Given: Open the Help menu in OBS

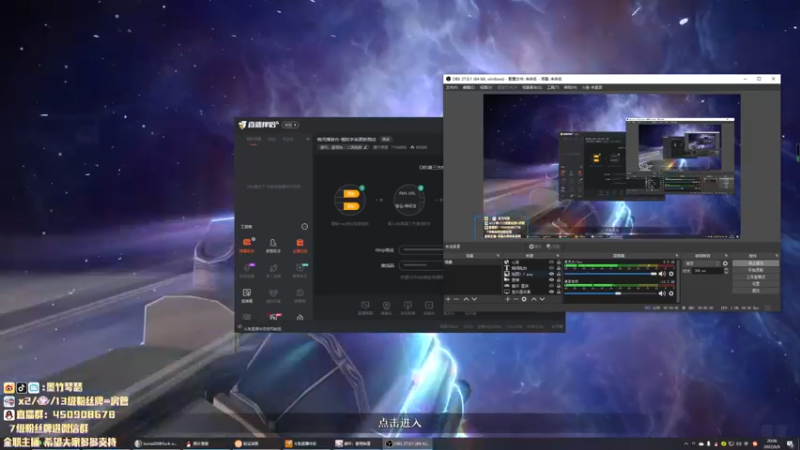Looking at the screenshot, I should click(x=570, y=87).
